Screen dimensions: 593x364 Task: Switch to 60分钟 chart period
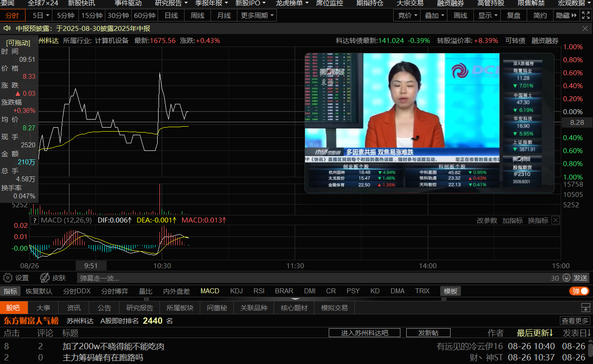(x=145, y=15)
